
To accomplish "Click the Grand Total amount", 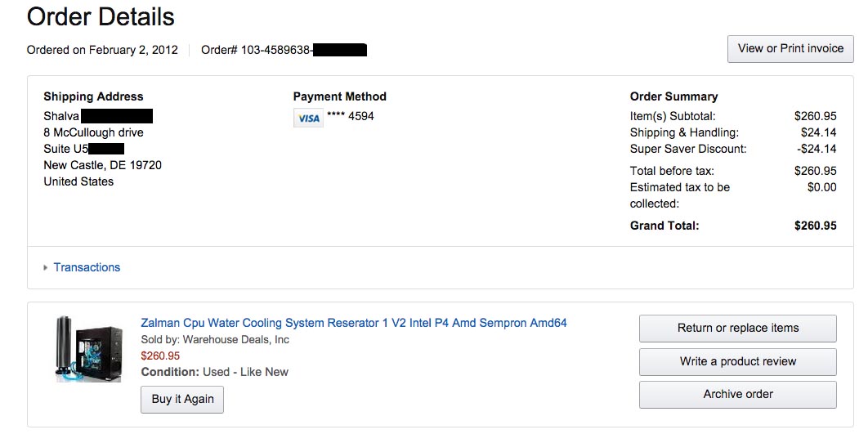I will pyautogui.click(x=815, y=226).
